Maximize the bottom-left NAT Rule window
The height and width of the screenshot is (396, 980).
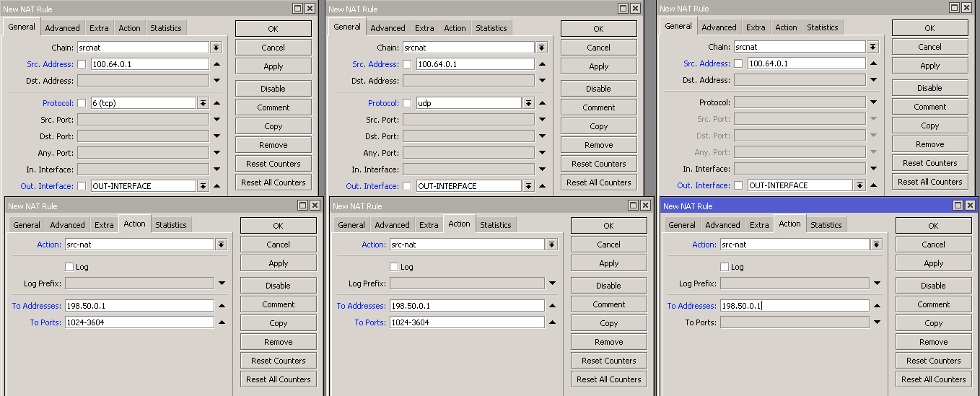point(302,206)
